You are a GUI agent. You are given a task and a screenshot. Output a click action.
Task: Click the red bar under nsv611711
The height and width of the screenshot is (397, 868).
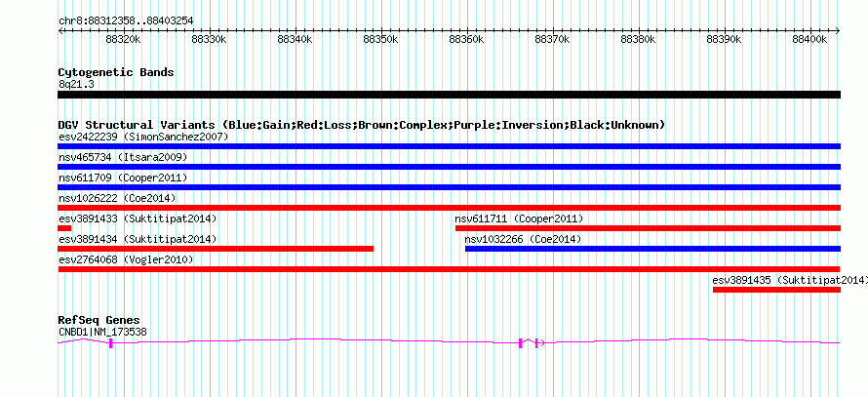[x=648, y=228]
